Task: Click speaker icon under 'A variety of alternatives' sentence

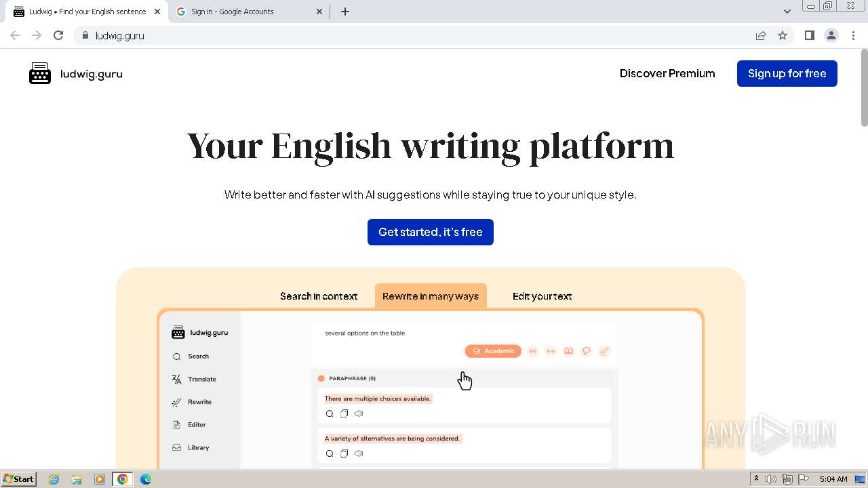Action: (x=359, y=453)
